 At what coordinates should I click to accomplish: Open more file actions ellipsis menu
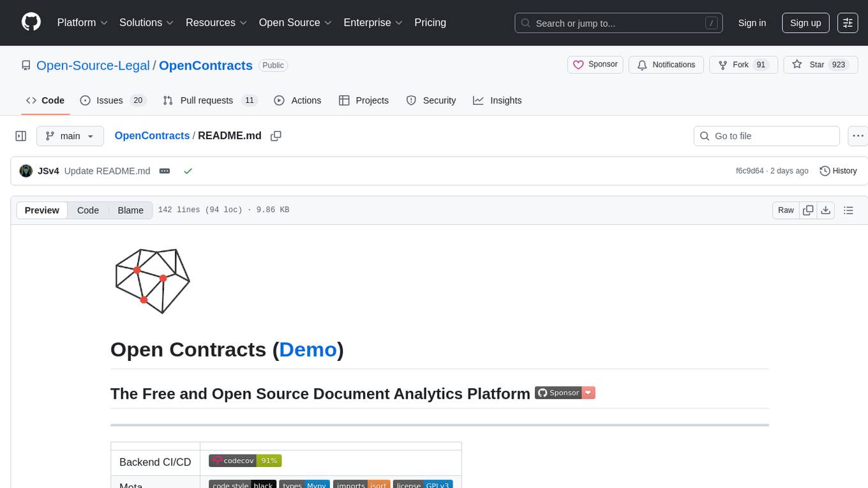point(858,136)
